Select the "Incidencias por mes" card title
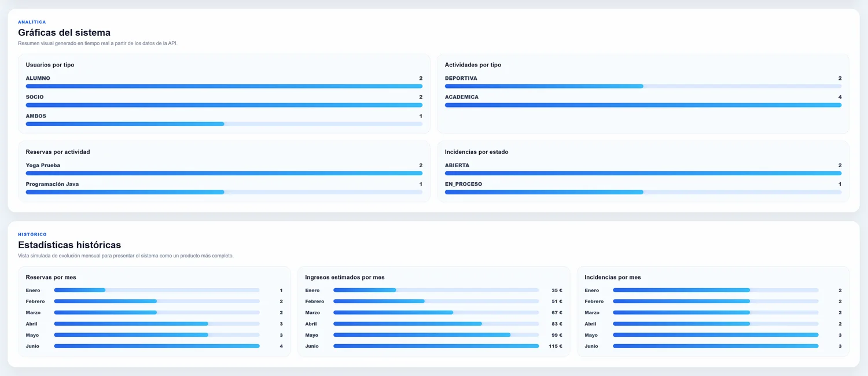Viewport: 868px width, 376px height. pos(613,277)
